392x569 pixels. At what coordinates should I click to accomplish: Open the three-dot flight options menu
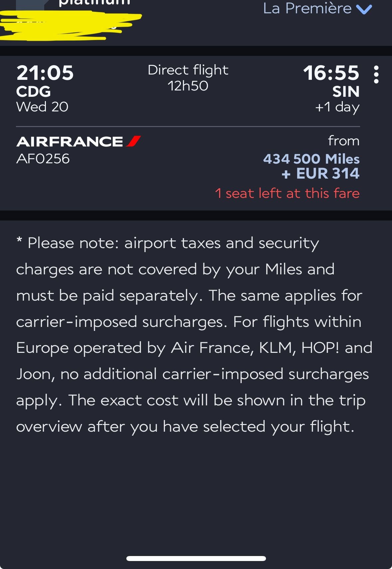point(376,74)
